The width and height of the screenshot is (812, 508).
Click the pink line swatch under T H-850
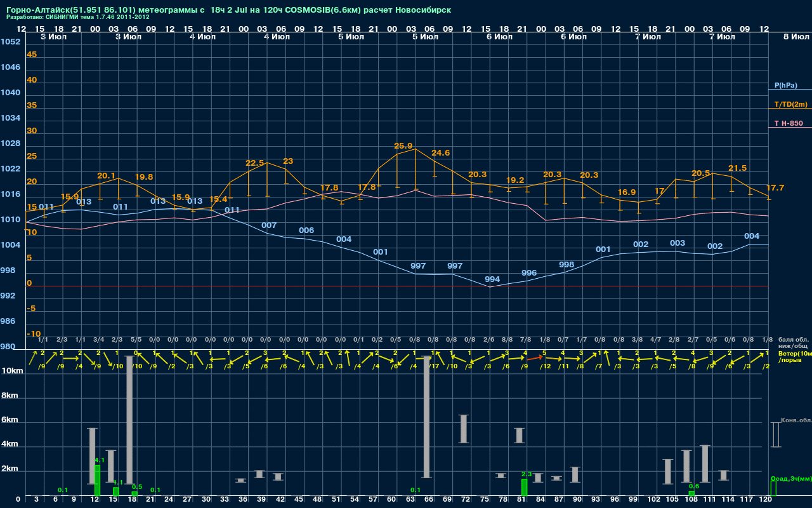click(790, 128)
